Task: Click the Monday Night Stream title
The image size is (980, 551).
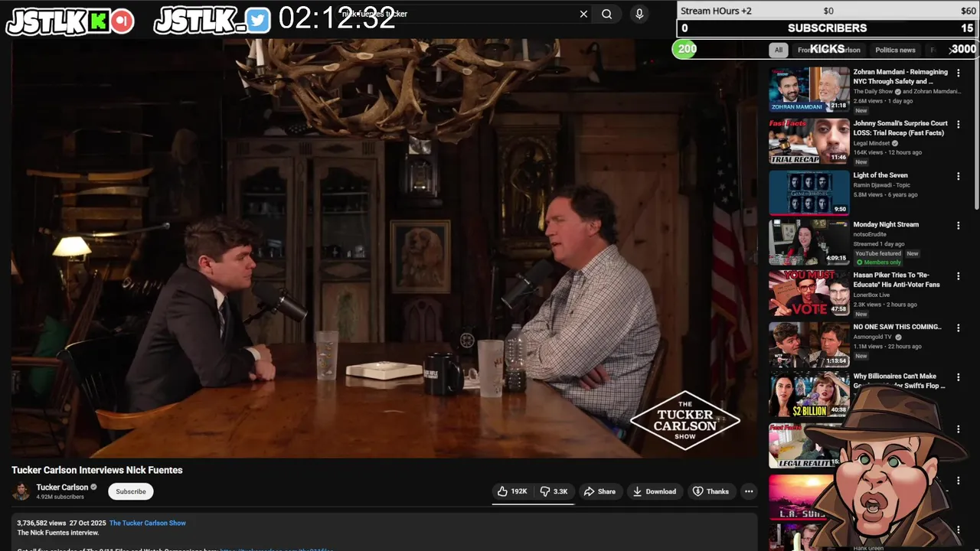Action: [886, 224]
